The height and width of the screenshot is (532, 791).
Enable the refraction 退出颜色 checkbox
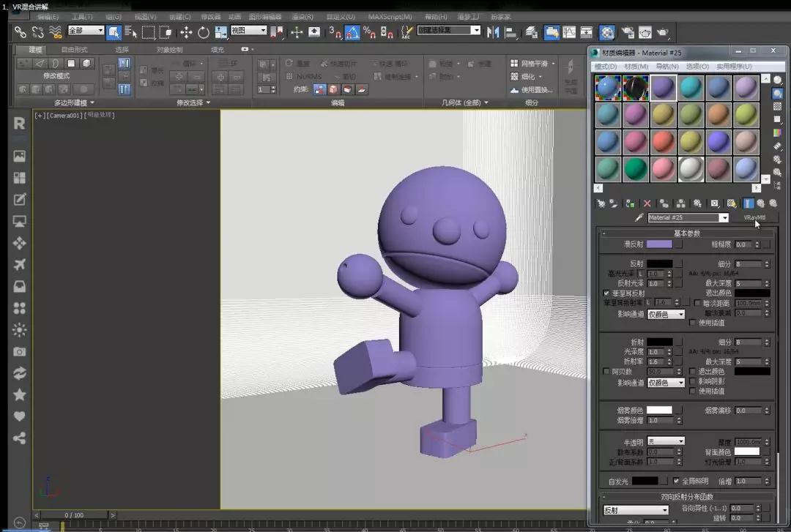click(x=693, y=371)
